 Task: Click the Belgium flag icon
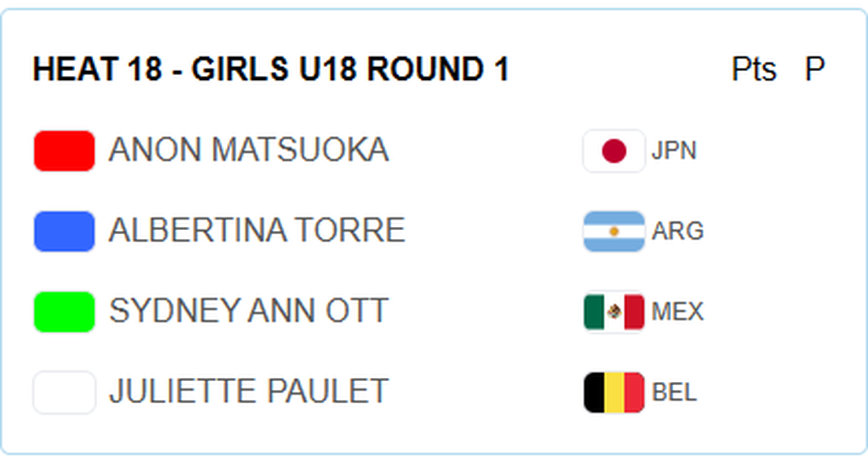(614, 392)
